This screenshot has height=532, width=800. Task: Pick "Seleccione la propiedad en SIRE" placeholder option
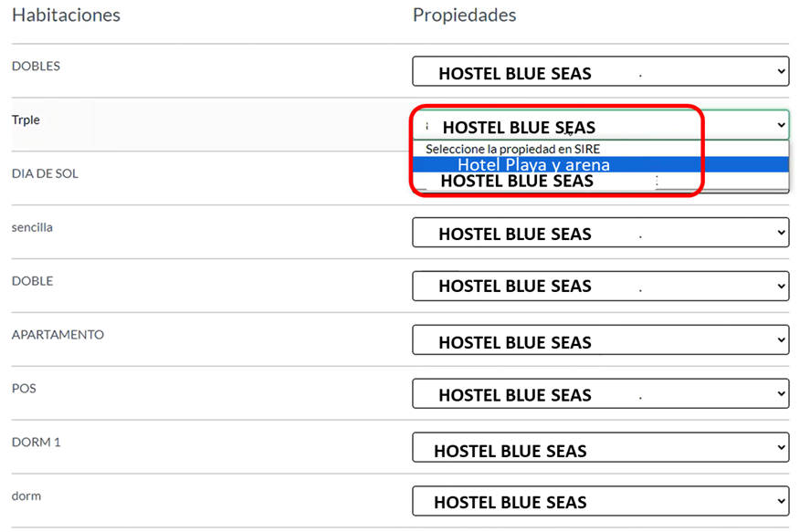click(x=512, y=149)
